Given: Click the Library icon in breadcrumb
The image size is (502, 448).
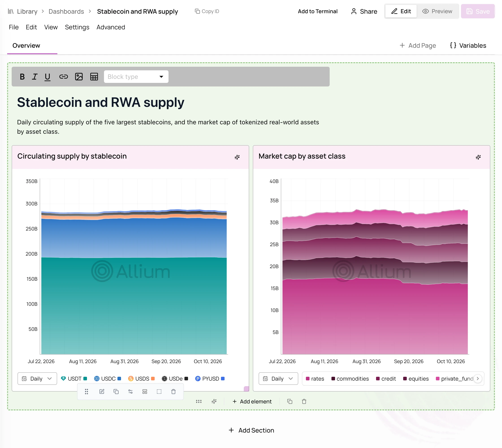Looking at the screenshot, I should 11,11.
